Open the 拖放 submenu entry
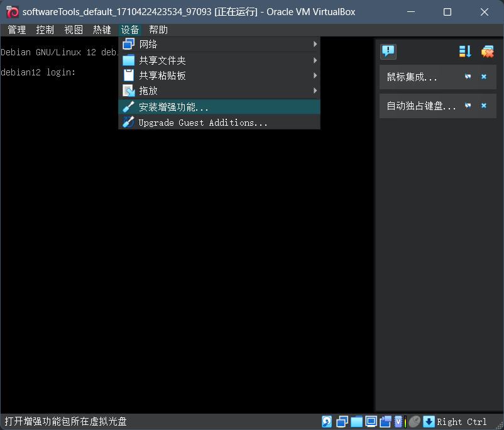504x430 pixels. [219, 91]
